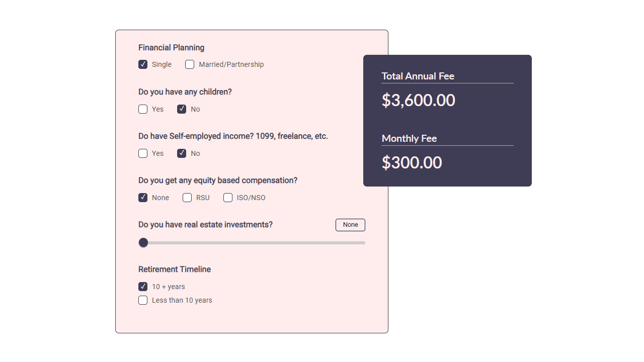644x362 pixels.
Task: Click the Monthly Fee heading
Action: pos(409,138)
